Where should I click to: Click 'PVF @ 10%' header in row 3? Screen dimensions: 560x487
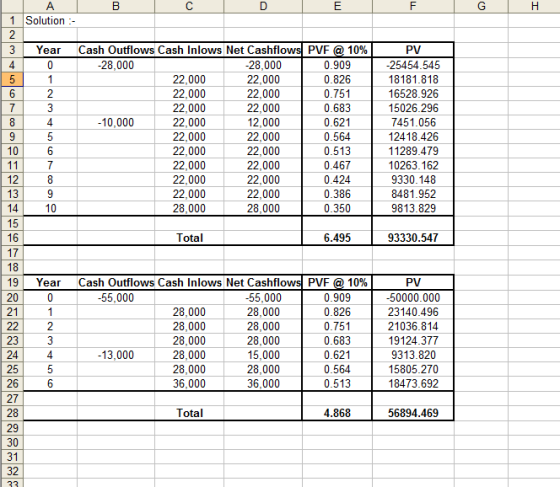[338, 50]
